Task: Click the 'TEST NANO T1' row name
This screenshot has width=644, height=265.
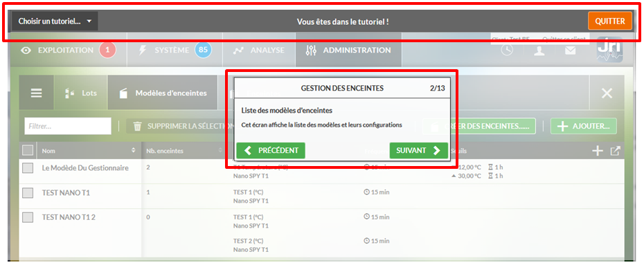Action: 66,192
